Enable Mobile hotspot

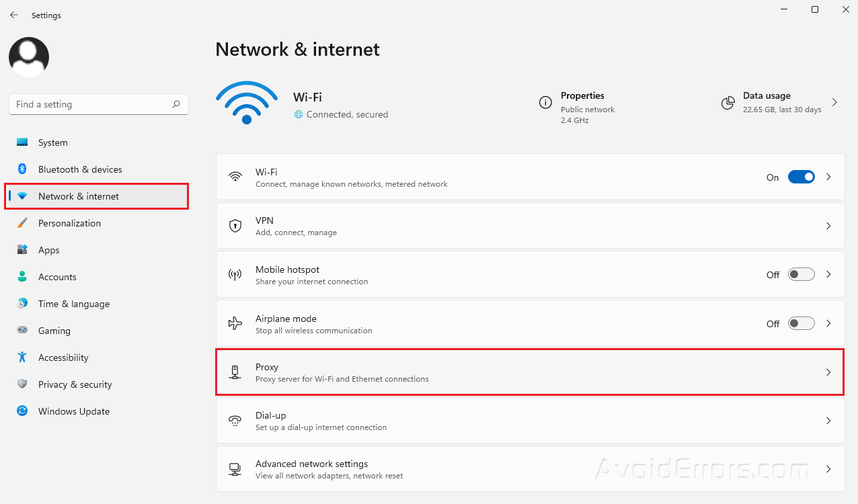tap(801, 274)
